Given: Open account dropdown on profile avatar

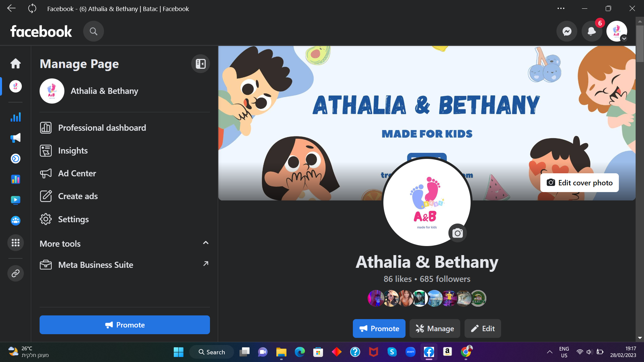Looking at the screenshot, I should (x=624, y=39).
